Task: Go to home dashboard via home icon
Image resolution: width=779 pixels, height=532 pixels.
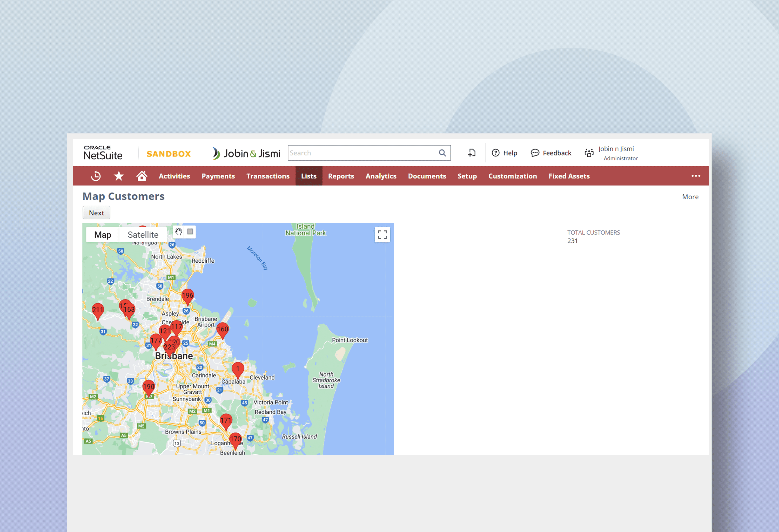Action: (x=142, y=175)
